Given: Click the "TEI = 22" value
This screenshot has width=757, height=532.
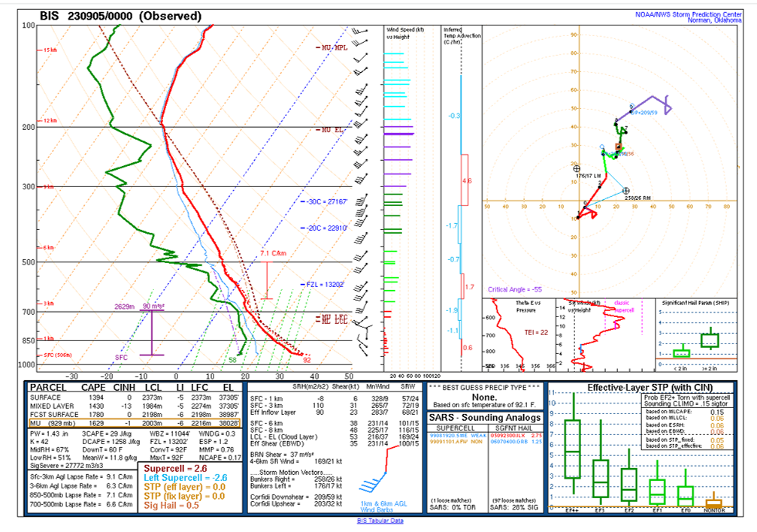Looking at the screenshot, I should (x=536, y=333).
